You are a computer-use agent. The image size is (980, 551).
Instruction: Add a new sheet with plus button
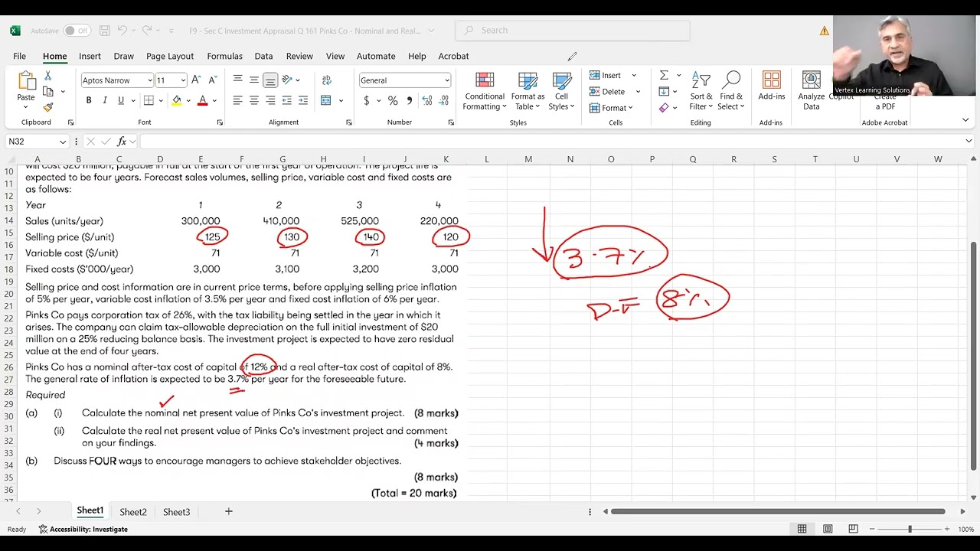[x=228, y=511]
